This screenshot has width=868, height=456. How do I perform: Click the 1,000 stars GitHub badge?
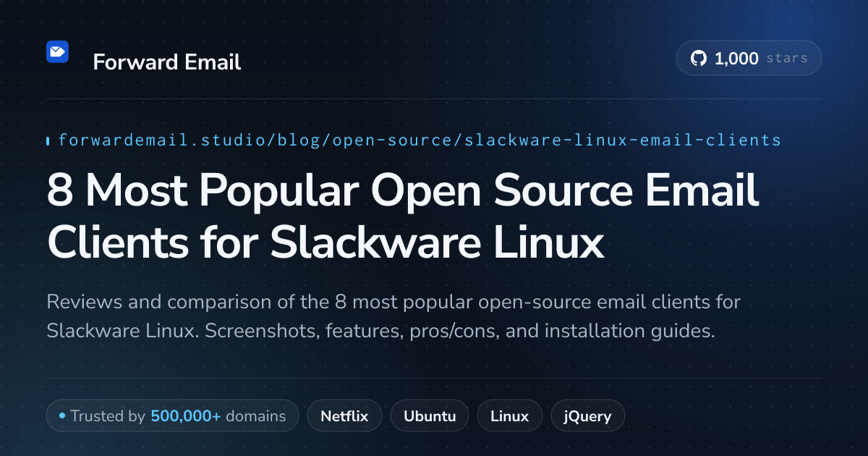(x=749, y=59)
